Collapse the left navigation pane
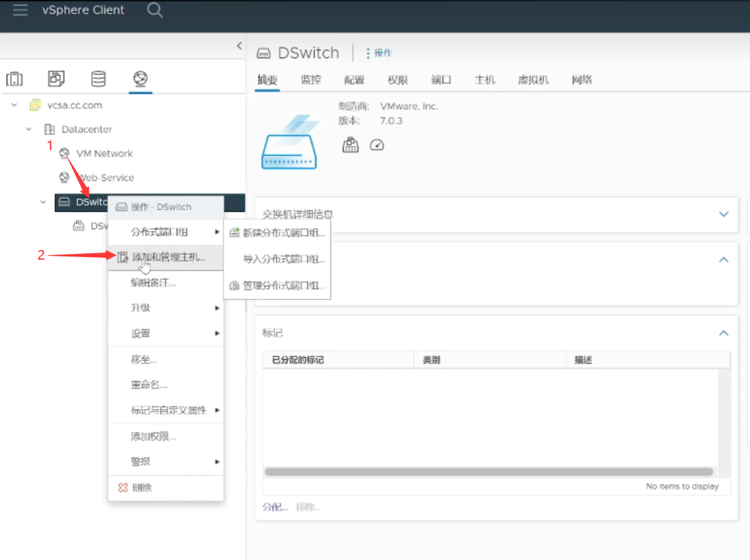Image resolution: width=750 pixels, height=560 pixels. pos(239,46)
